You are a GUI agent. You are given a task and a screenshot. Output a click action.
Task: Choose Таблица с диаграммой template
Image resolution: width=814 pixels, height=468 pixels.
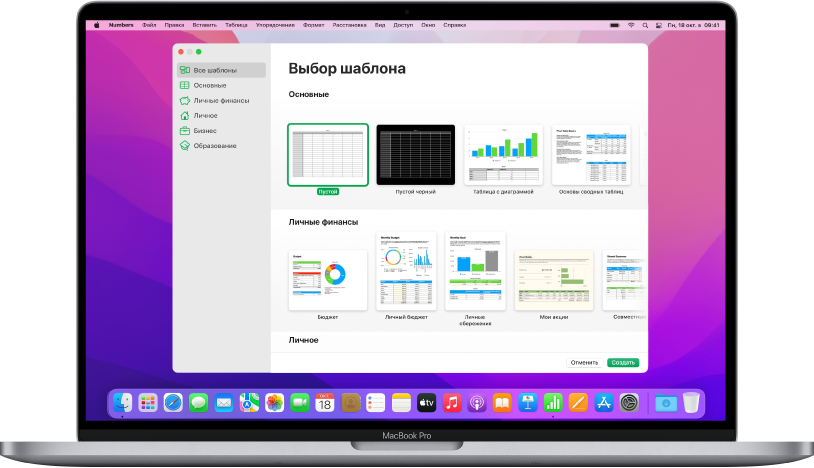coord(503,155)
